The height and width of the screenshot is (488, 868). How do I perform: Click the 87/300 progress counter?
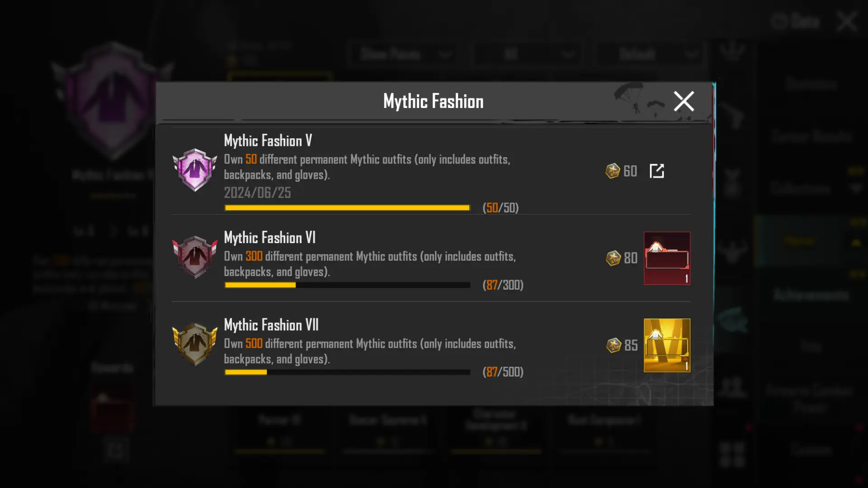click(x=503, y=285)
